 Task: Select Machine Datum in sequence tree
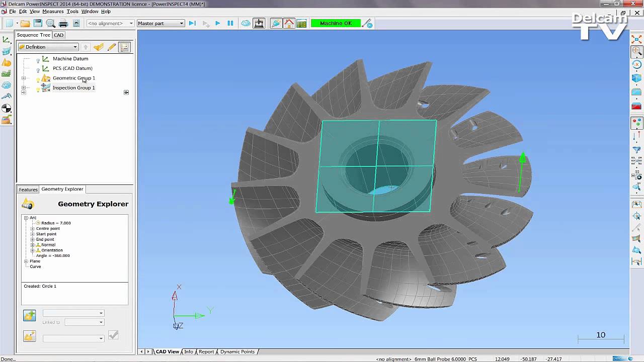[x=70, y=58]
